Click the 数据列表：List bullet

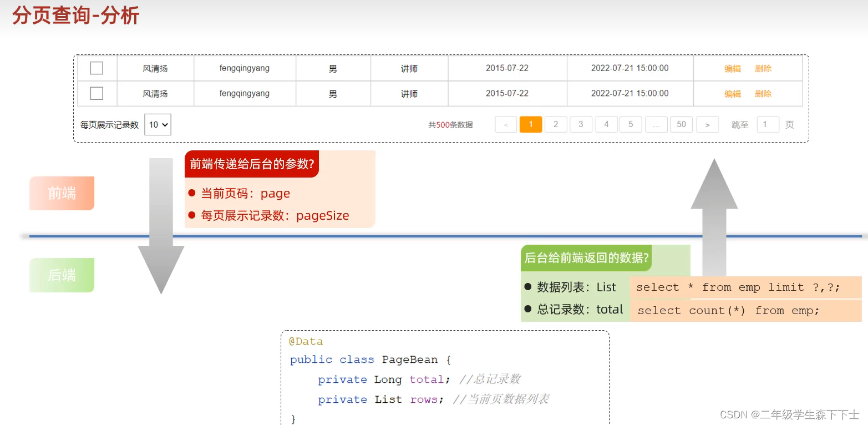570,287
